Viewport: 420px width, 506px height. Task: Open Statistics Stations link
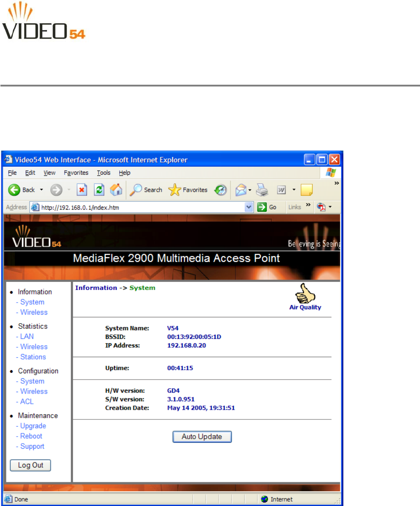[x=33, y=357]
